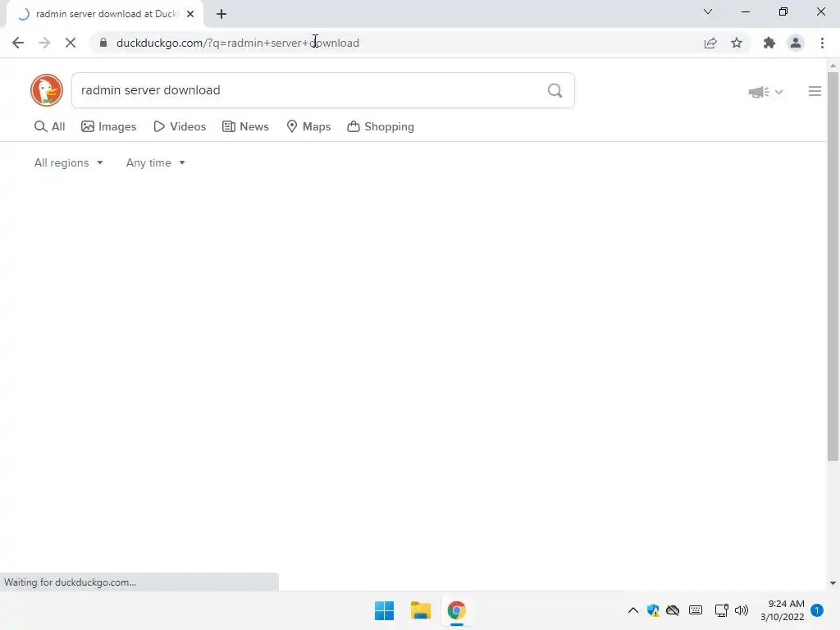The height and width of the screenshot is (630, 840).
Task: Share this page icon
Action: tap(710, 43)
